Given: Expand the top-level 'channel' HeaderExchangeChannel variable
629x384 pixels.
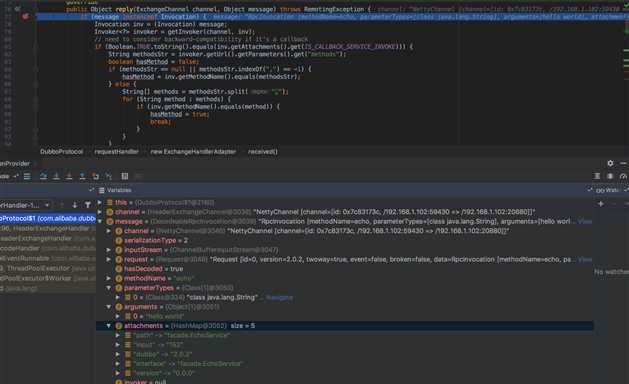Looking at the screenshot, I should tap(100, 212).
